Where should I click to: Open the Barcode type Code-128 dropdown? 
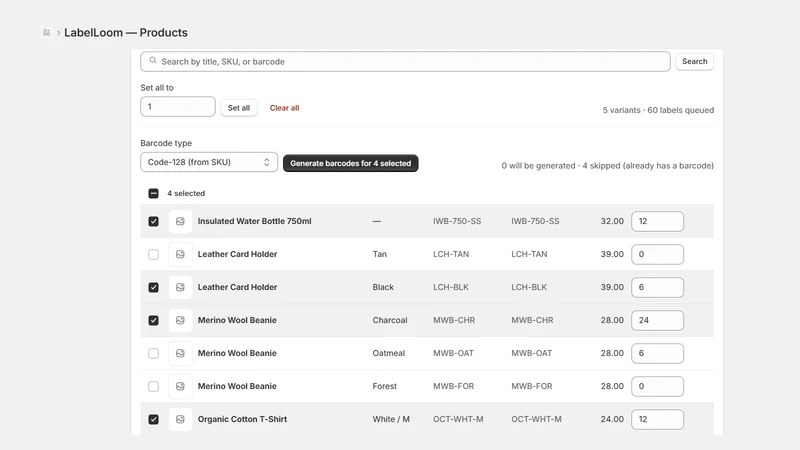(x=209, y=162)
